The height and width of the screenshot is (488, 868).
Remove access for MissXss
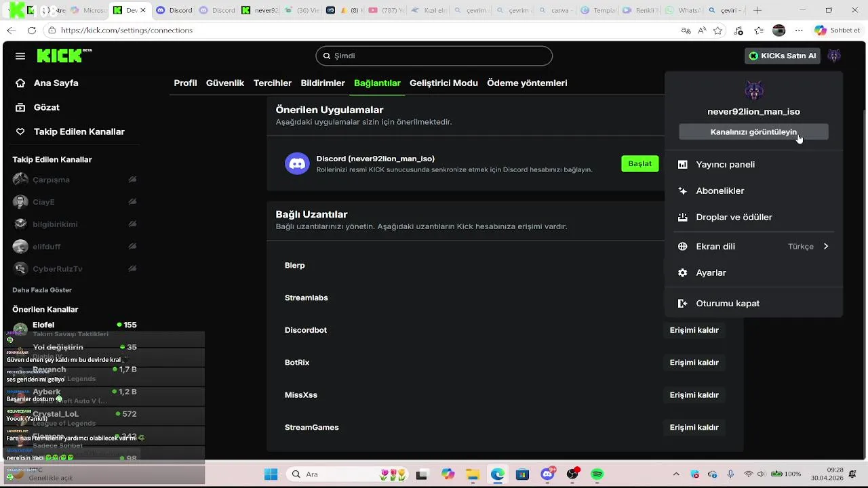pos(694,395)
